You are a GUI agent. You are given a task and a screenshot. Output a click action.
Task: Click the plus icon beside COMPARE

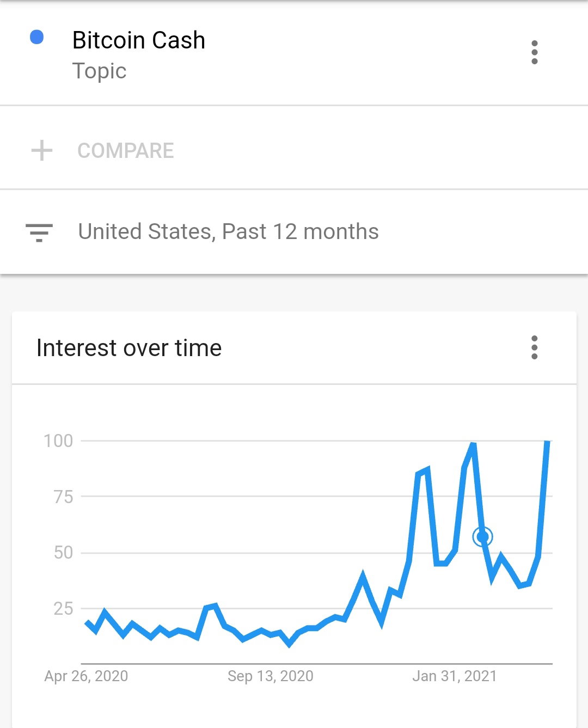(42, 151)
